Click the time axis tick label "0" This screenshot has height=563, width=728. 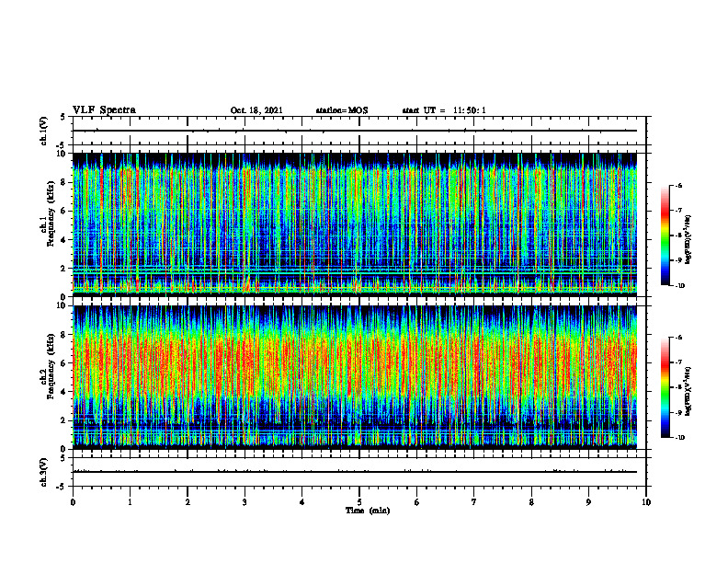tap(73, 502)
